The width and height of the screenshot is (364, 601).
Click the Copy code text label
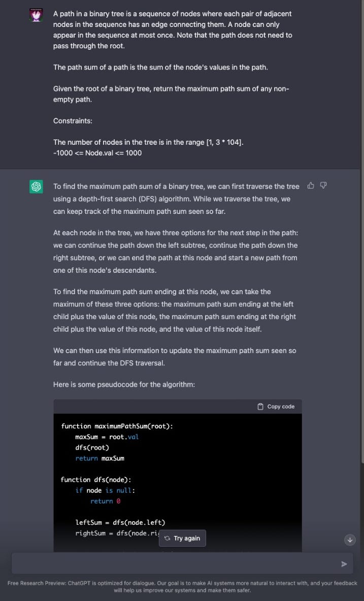281,406
